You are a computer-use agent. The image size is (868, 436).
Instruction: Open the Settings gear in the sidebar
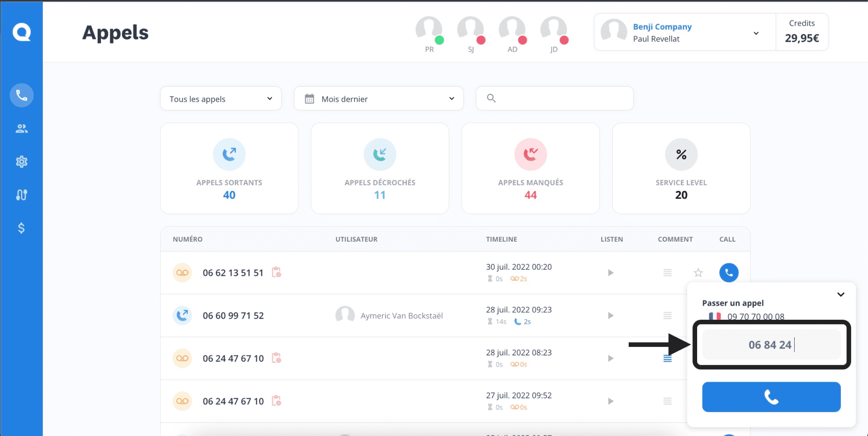[22, 162]
